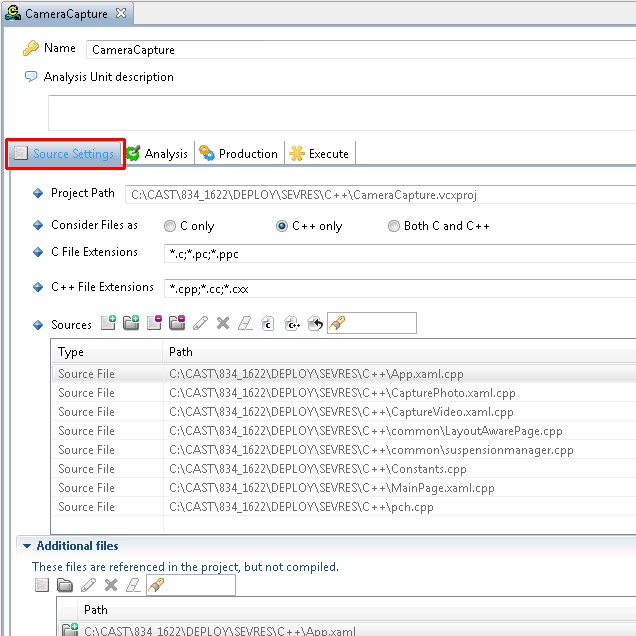Image resolution: width=636 pixels, height=636 pixels.
Task: Select the 'C++ only' radio button
Action: click(282, 226)
